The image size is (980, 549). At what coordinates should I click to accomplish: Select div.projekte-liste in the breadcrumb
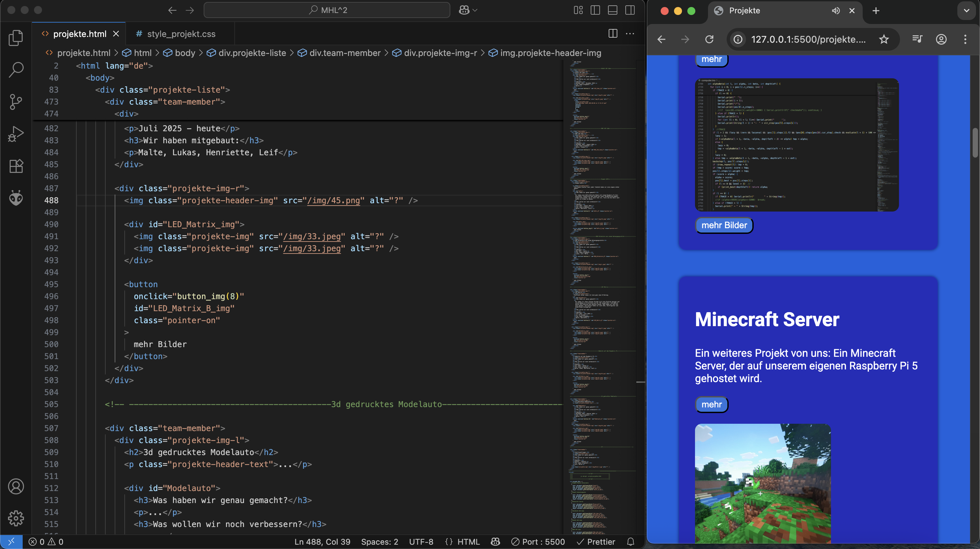[x=252, y=53]
